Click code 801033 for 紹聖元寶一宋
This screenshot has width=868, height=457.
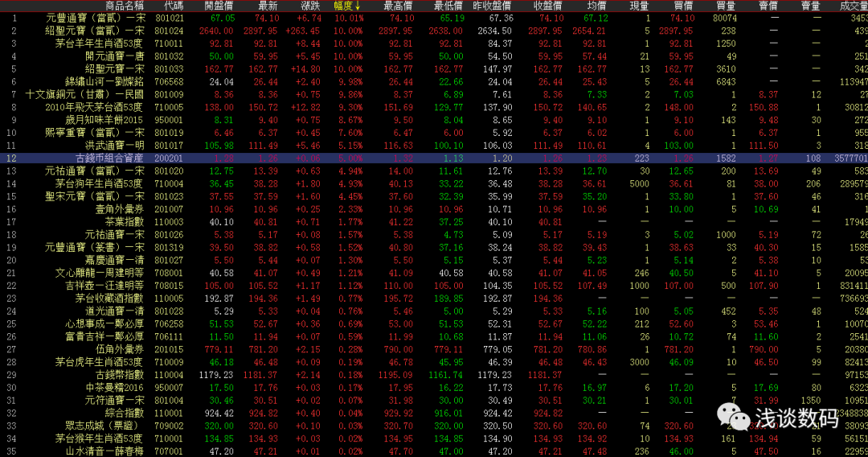coord(169,69)
